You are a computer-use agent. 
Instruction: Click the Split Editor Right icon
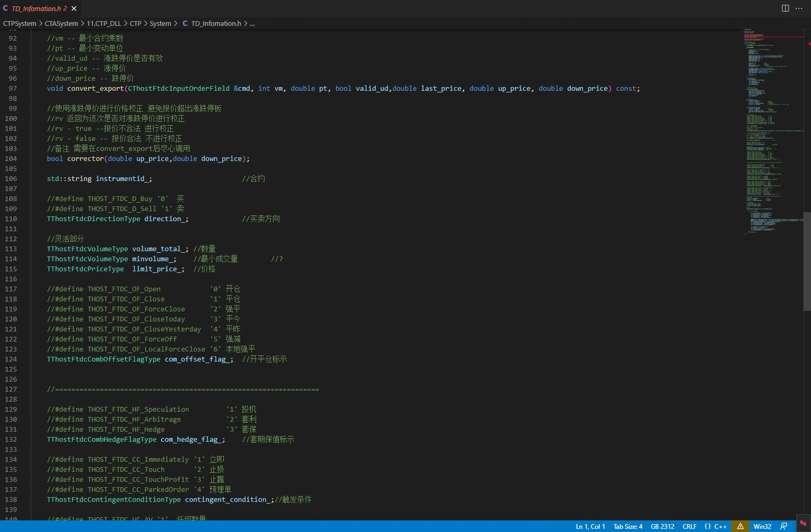[785, 8]
